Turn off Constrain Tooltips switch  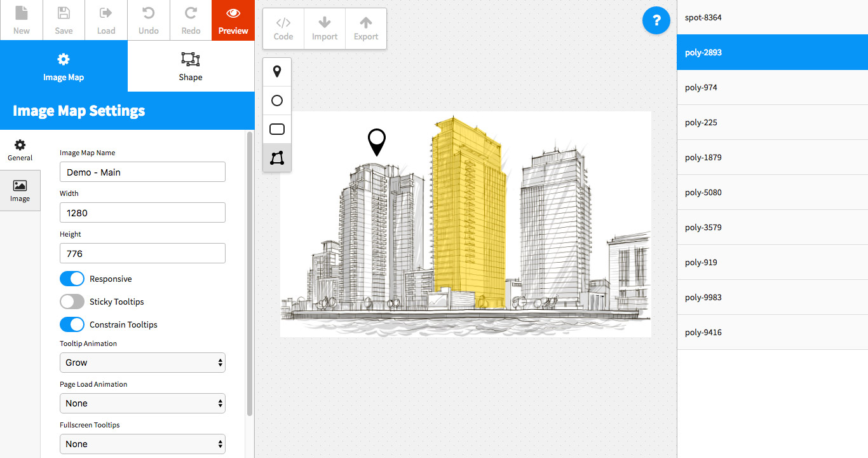click(x=72, y=324)
